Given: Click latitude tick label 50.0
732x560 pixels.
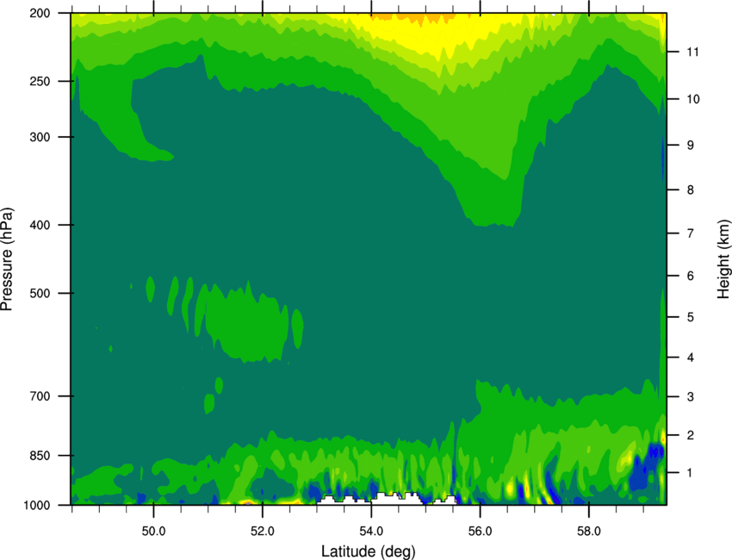Looking at the screenshot, I should coord(153,532).
